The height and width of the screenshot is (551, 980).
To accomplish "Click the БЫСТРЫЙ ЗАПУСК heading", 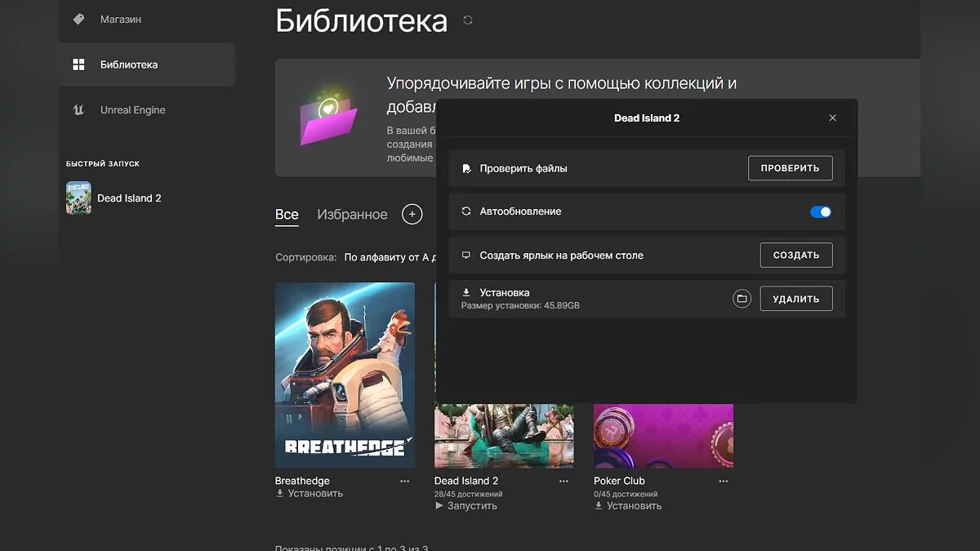I will point(103,164).
